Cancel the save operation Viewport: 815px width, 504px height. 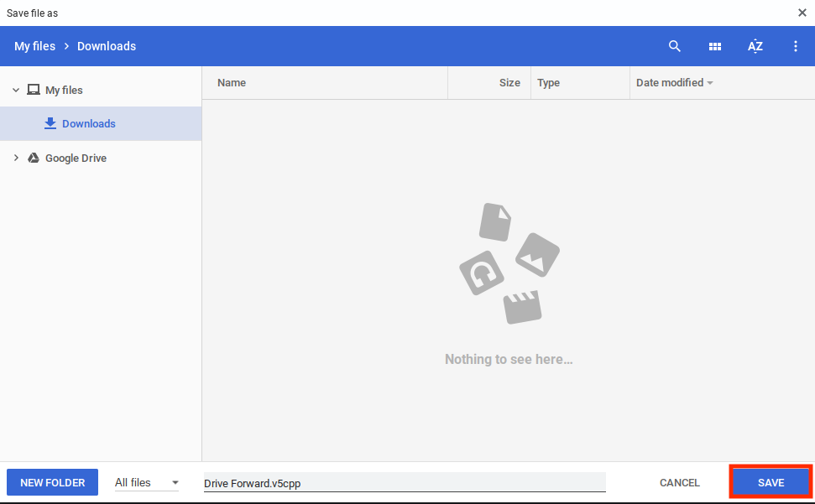(679, 482)
